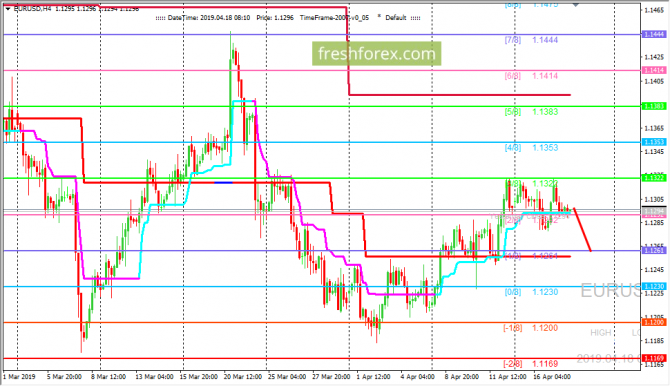Image resolution: width=670 pixels, height=386 pixels.
Task: Select the blue 1.1230 price axis tag
Action: [654, 286]
